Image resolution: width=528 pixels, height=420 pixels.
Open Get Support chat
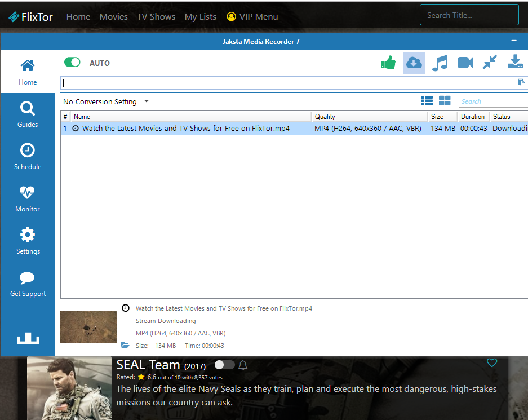(28, 284)
